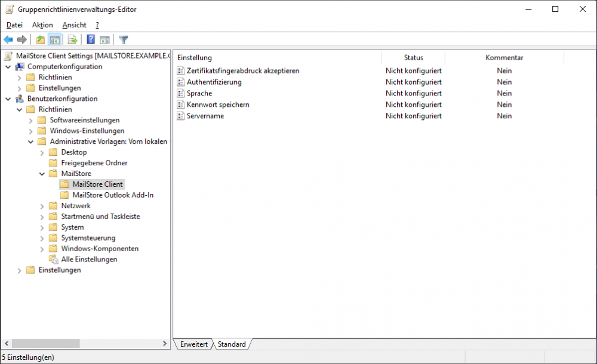
Task: Collapse the MailStore tree node
Action: (41, 173)
